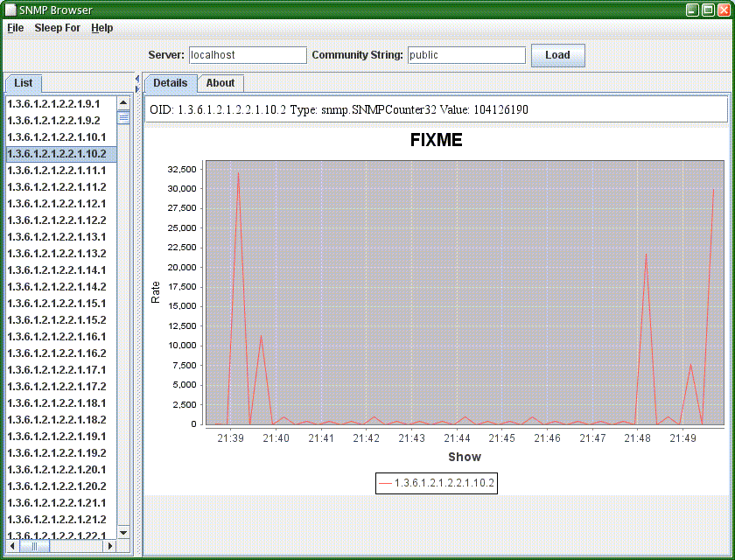
Task: Select OID 1.3.6.1.2.1.2.2.1.9.1
Action: (61, 103)
